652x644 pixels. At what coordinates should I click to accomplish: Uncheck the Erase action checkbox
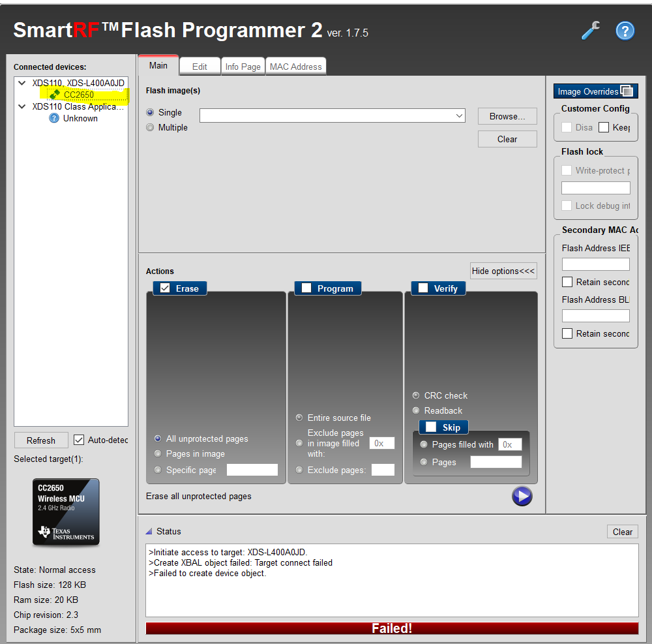tap(165, 288)
